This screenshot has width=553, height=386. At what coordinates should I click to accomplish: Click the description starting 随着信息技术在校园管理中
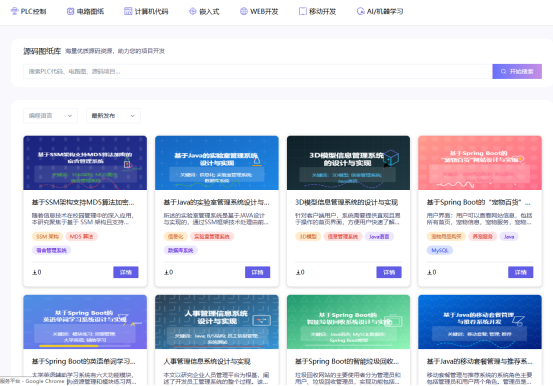83,219
